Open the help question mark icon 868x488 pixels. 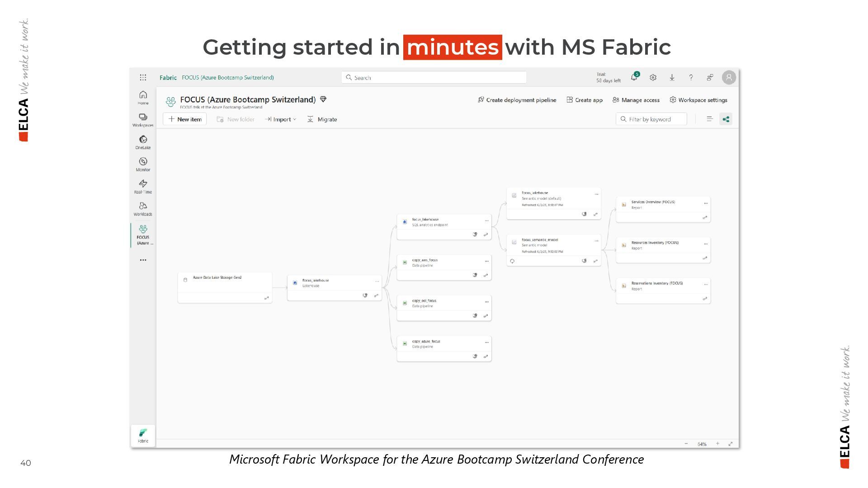[x=691, y=77]
